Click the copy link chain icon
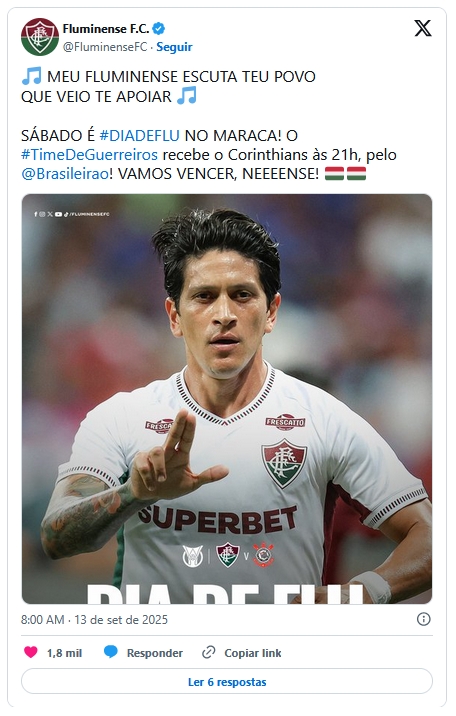Screen dimensions: 456x716 tap(209, 653)
